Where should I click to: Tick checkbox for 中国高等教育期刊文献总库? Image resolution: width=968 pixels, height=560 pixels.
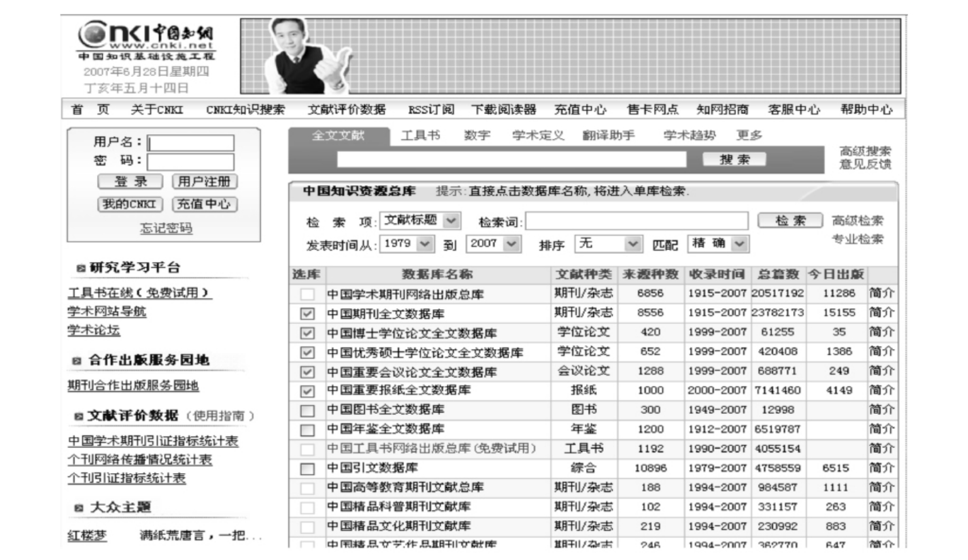pyautogui.click(x=307, y=488)
